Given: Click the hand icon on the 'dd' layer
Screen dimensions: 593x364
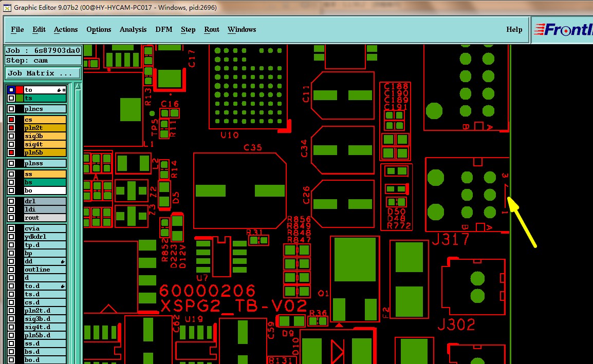Looking at the screenshot, I should point(63,261).
